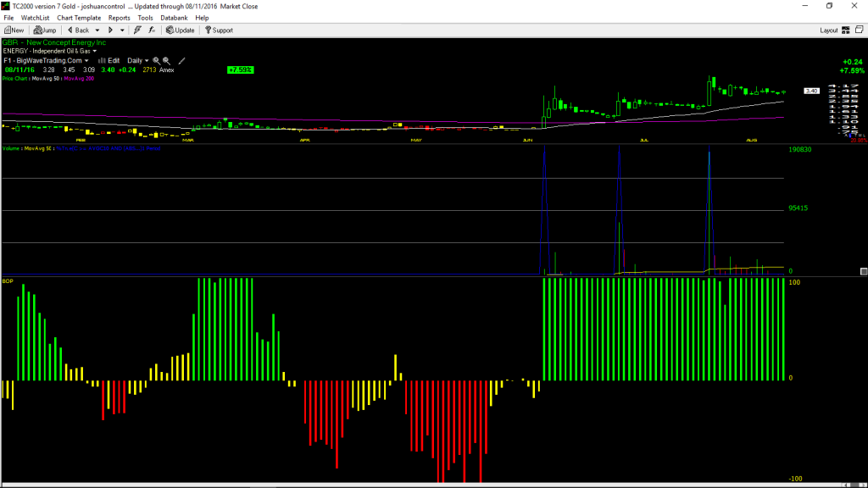
Task: Open the WatchList menu
Action: [x=35, y=18]
